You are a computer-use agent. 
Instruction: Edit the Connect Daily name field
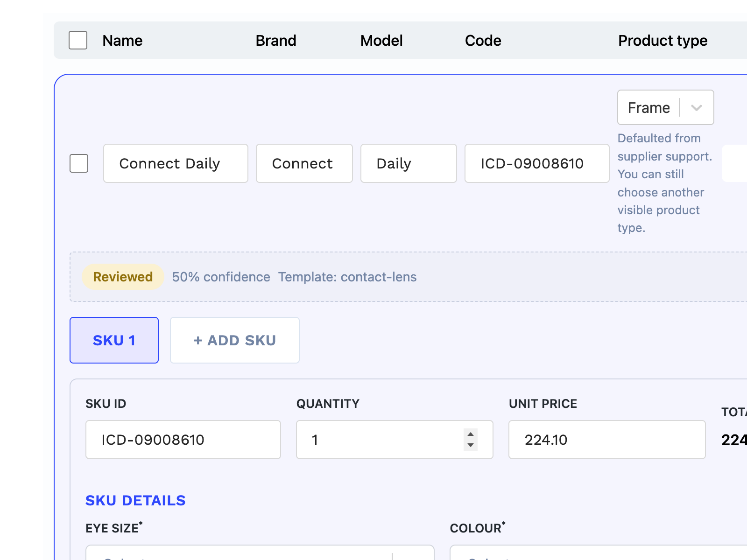176,163
